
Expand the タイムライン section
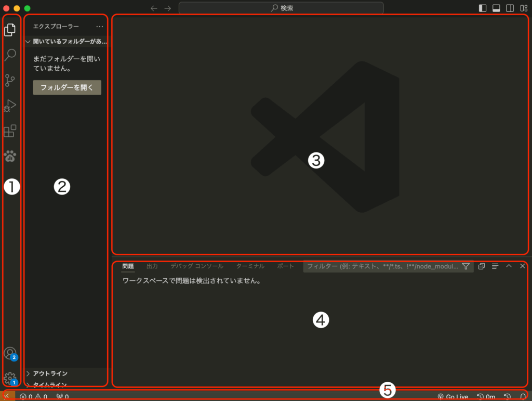[x=50, y=385]
